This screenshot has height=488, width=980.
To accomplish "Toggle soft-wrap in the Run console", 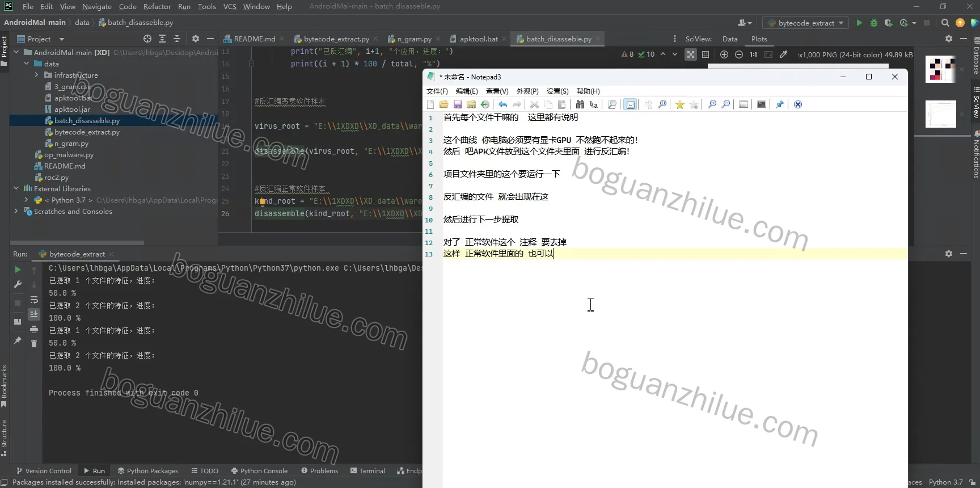I will pyautogui.click(x=34, y=300).
